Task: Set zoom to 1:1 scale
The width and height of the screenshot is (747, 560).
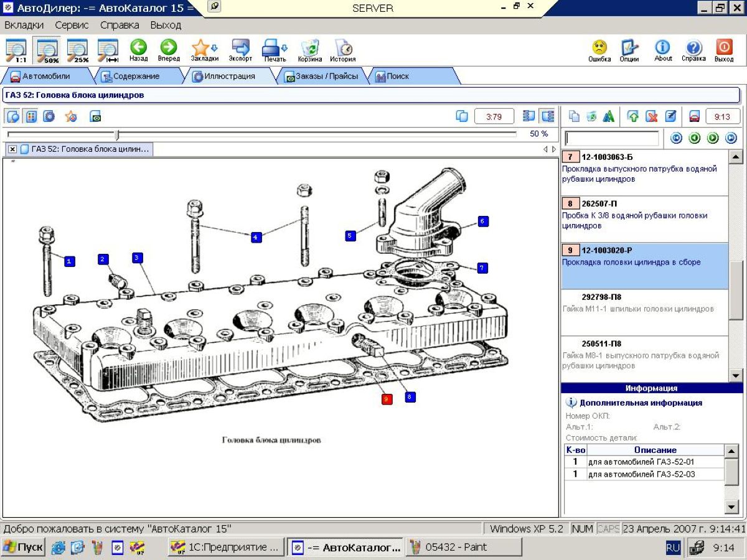Action: click(16, 50)
